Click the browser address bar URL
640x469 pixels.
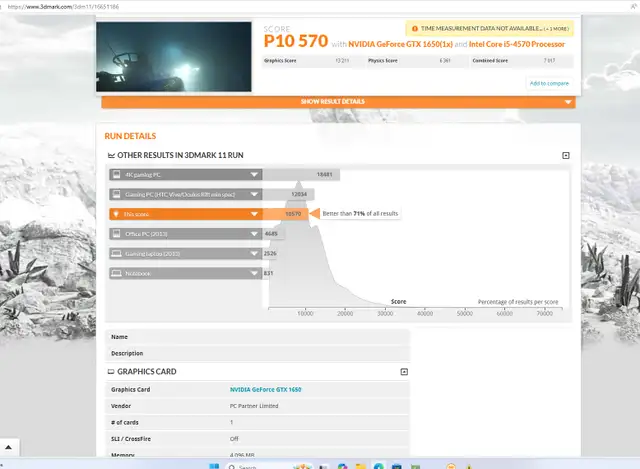coord(63,7)
